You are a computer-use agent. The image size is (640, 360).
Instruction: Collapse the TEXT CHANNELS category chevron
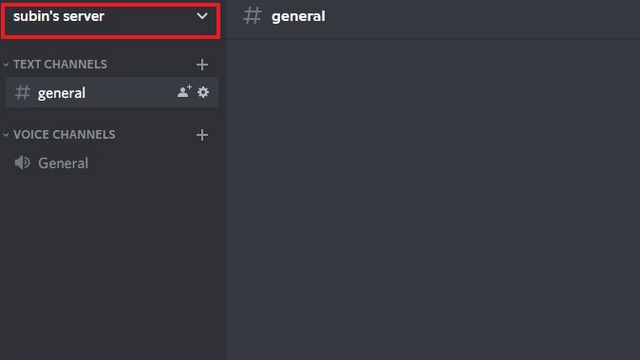[x=6, y=64]
